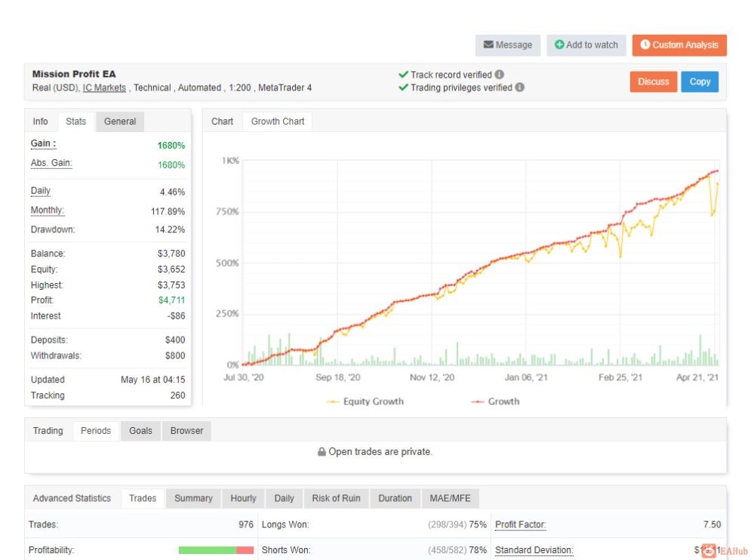Click the Drawdown value 14.22%
This screenshot has width=754, height=560.
(x=170, y=229)
